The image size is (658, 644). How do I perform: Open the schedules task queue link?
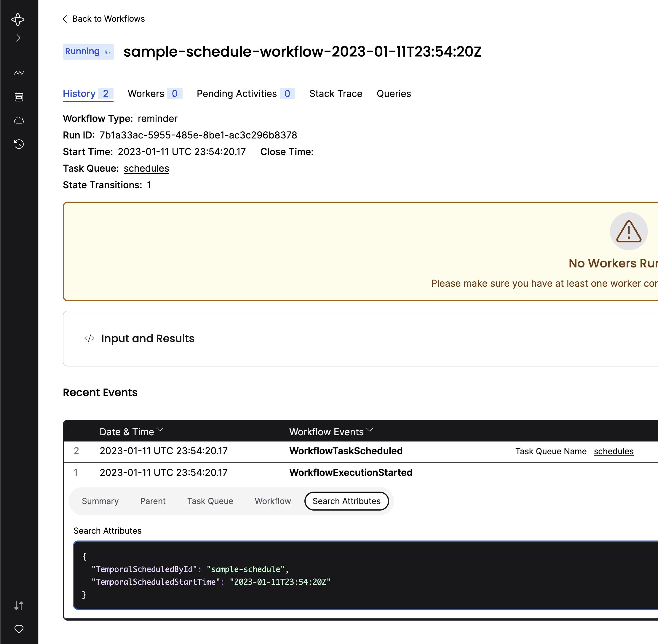pos(146,168)
